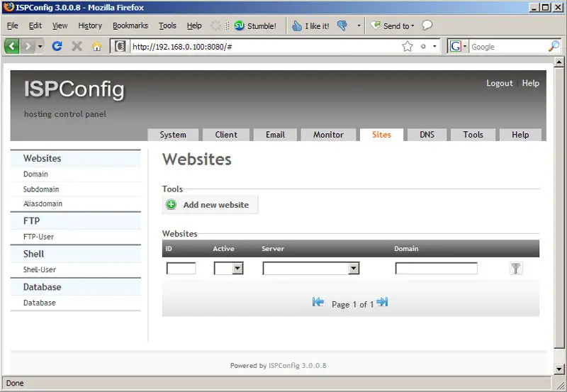The width and height of the screenshot is (567, 392).
Task: Reload the page with the Refresh icon
Action: pyautogui.click(x=57, y=46)
